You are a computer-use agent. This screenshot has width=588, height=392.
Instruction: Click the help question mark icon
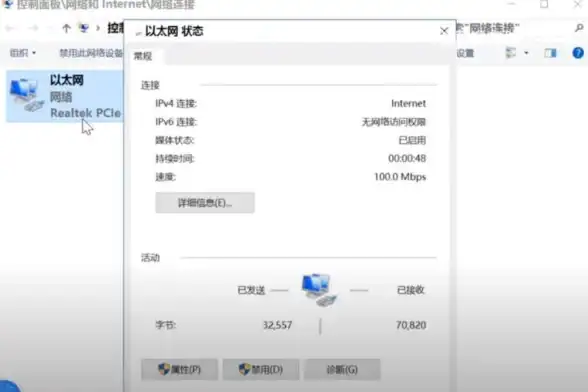tap(578, 53)
